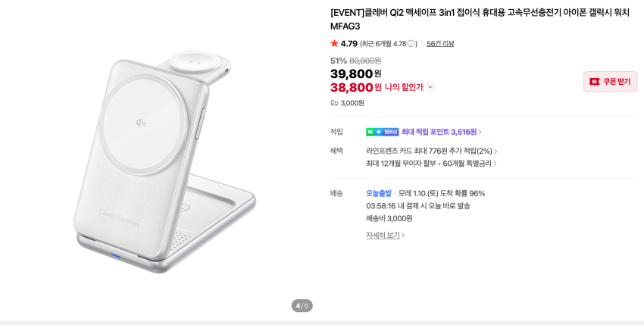The height and width of the screenshot is (328, 644).
Task: Click 자세히 보기 for shipping details
Action: pyautogui.click(x=385, y=235)
